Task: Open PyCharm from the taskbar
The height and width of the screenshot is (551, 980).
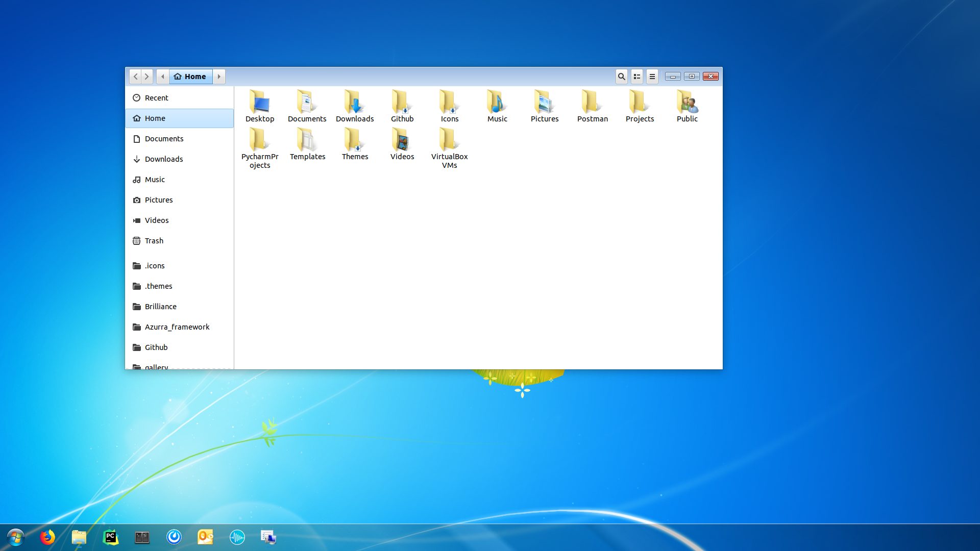Action: click(111, 537)
